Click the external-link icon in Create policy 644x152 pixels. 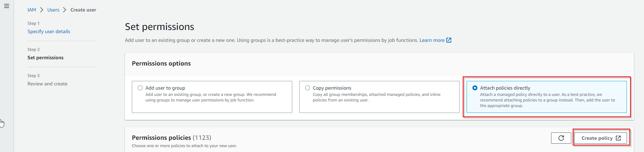(x=618, y=138)
